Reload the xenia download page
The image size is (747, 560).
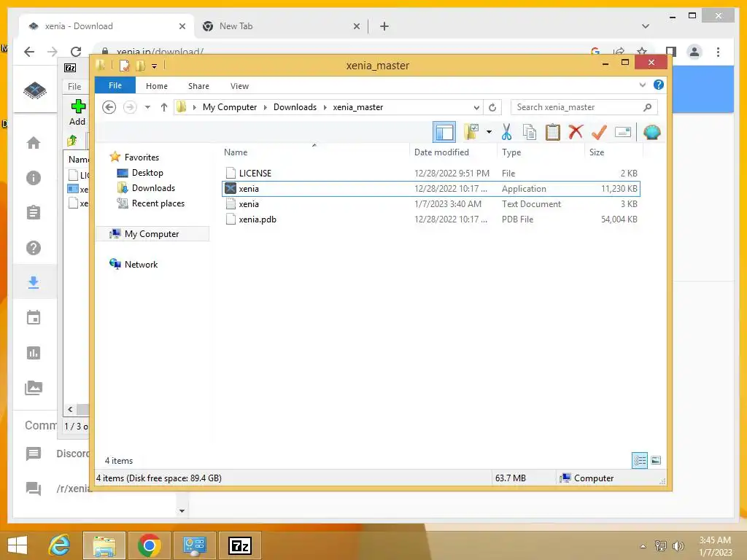coord(76,52)
